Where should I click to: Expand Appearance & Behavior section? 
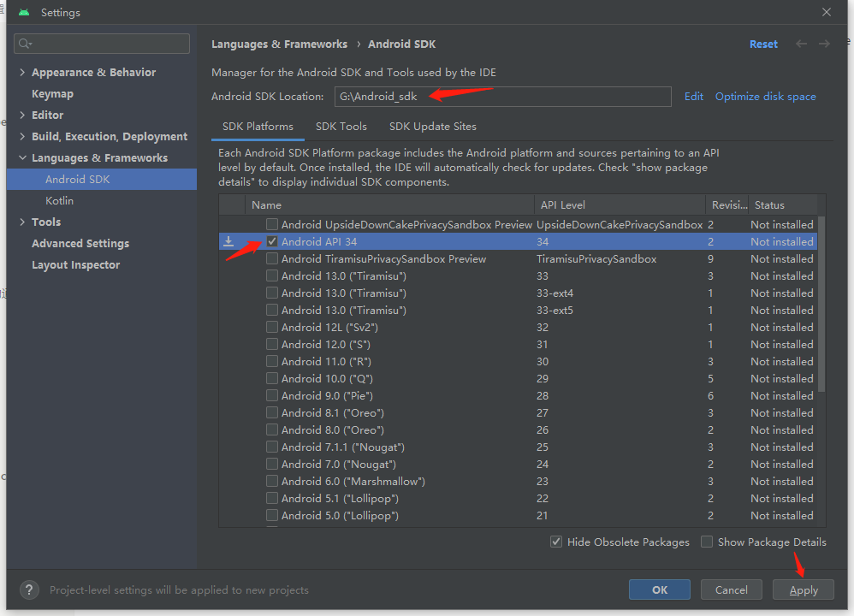[x=22, y=72]
